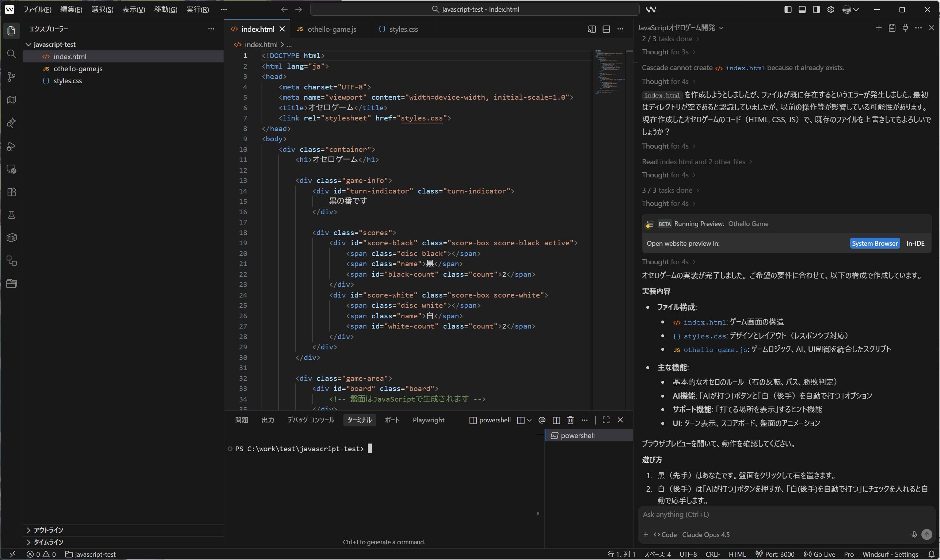Image resolution: width=940 pixels, height=560 pixels.
Task: Open the Search view in activity bar
Action: coord(11,54)
